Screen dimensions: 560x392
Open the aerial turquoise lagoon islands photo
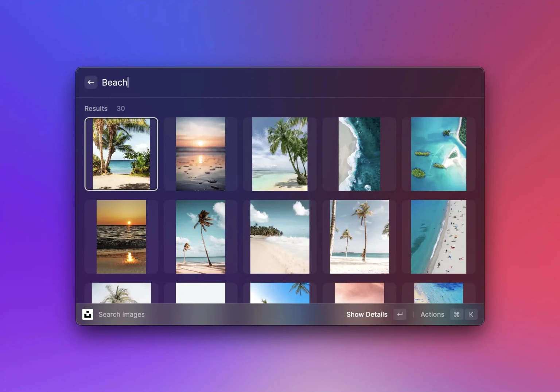point(439,154)
